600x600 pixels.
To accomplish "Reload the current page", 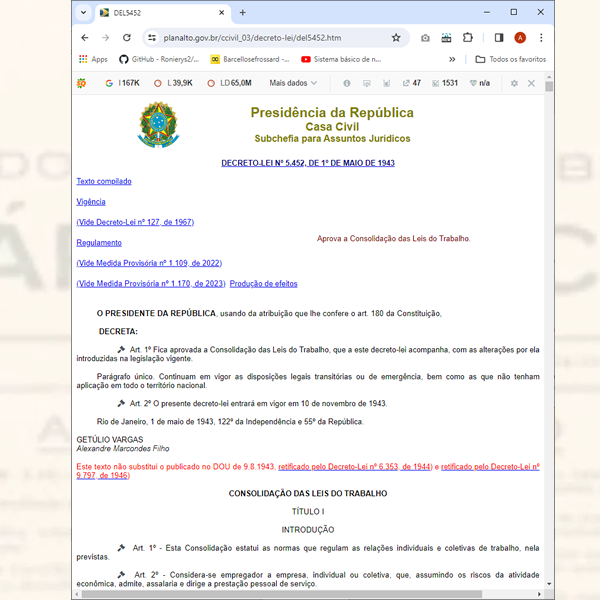I will 127,38.
